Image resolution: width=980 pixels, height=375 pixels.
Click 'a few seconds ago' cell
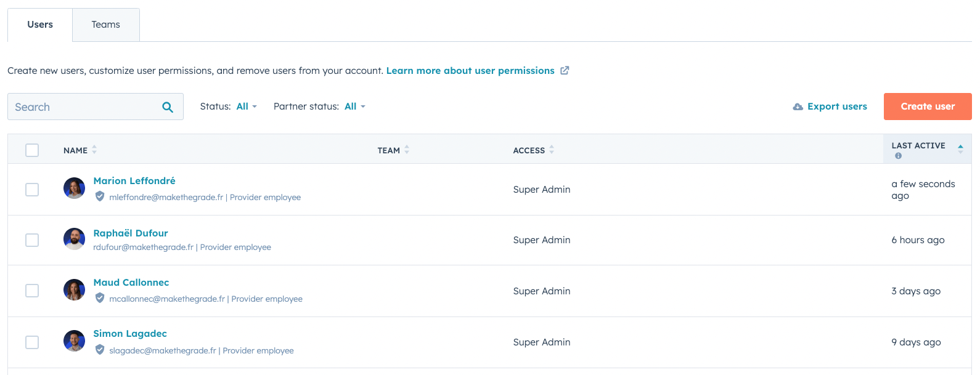coord(923,190)
